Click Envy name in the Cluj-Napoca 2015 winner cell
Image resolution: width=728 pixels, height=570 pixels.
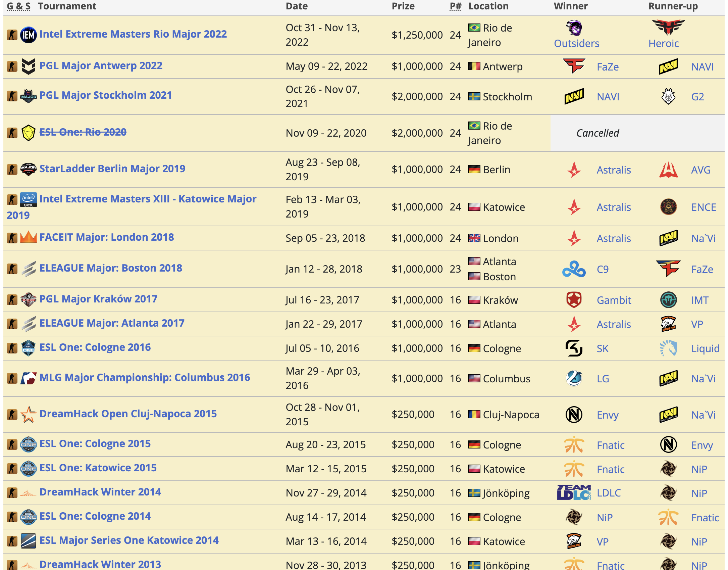pos(608,415)
